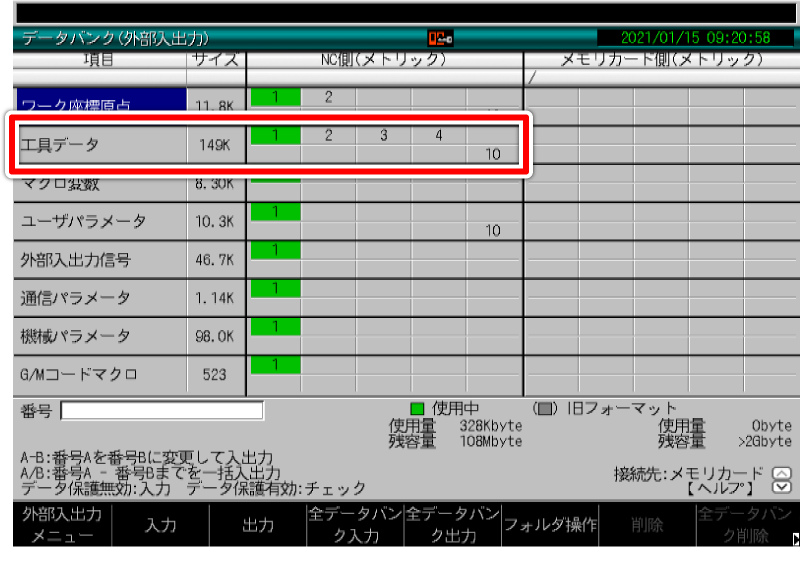This screenshot has height=566, width=800.
Task: Click the green 使用中 legend square
Action: tap(417, 408)
